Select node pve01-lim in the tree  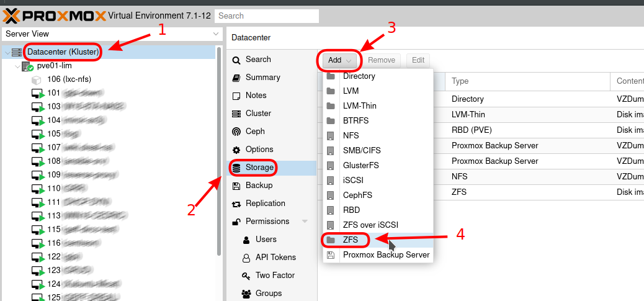tap(54, 66)
